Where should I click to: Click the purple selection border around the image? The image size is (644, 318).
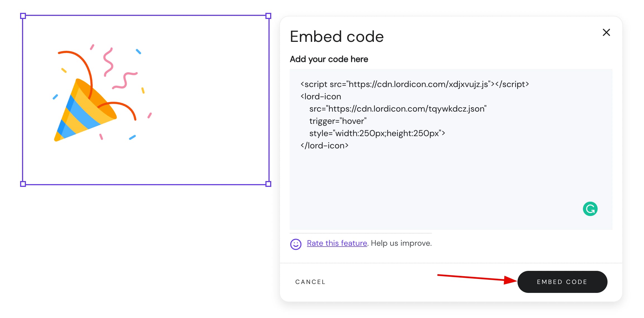click(145, 16)
